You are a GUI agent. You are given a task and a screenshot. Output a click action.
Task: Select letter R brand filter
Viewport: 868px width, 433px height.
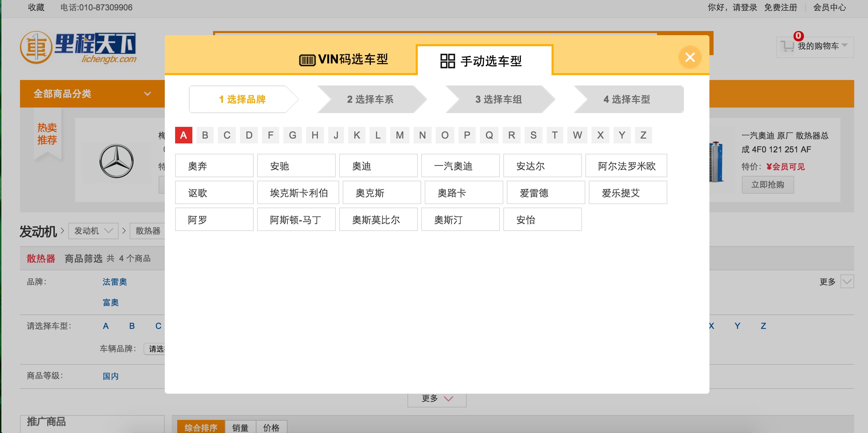[x=512, y=135]
